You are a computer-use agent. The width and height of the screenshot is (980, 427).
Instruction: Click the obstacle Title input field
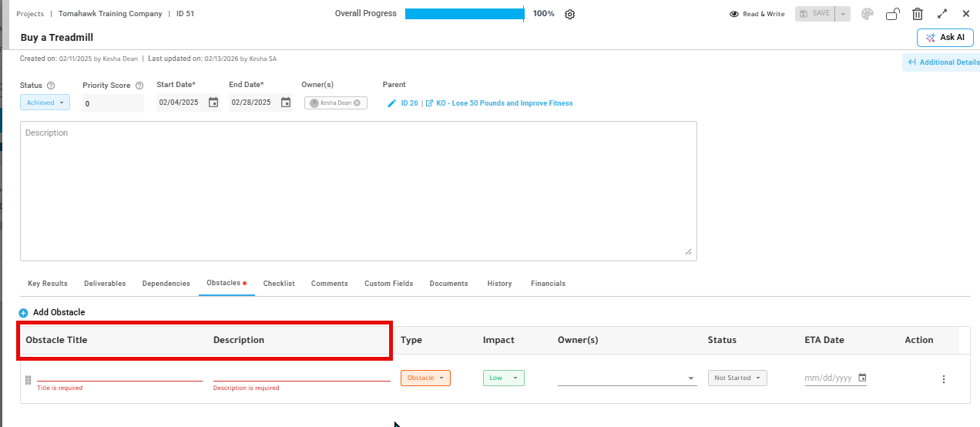click(119, 375)
